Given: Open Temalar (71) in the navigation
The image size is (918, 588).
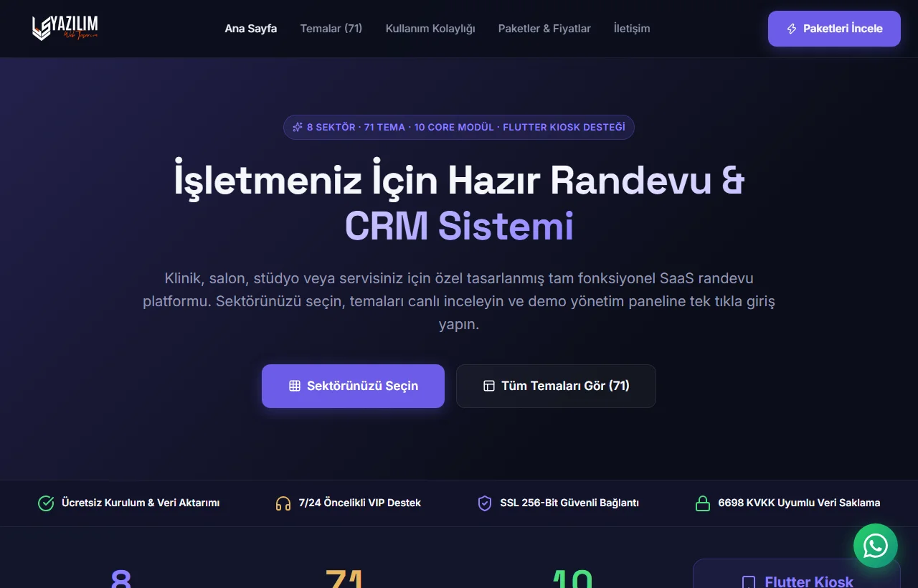Looking at the screenshot, I should [331, 29].
